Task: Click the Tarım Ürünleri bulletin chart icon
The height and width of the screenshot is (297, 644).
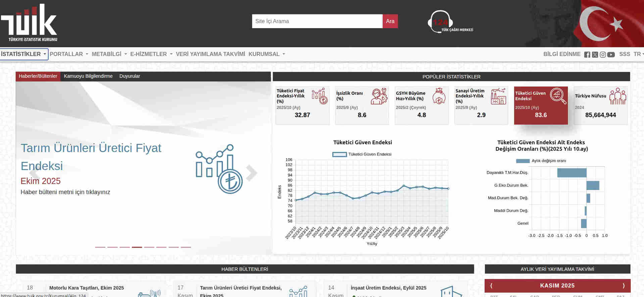Action: (x=298, y=292)
